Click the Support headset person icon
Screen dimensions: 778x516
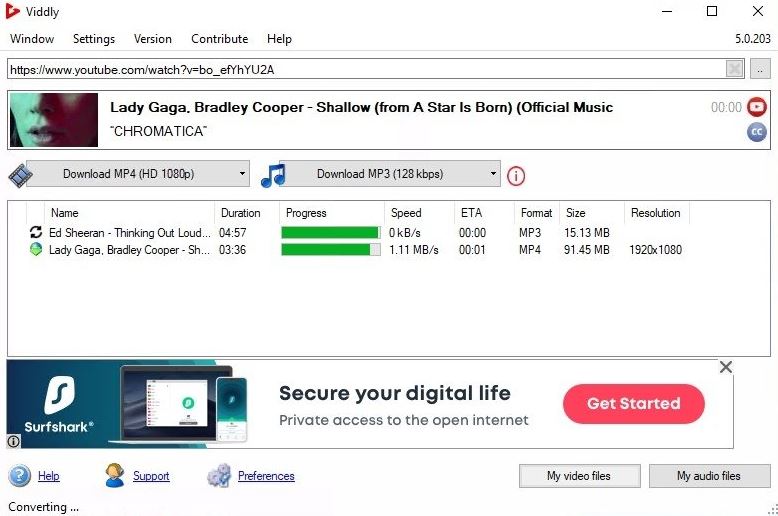coord(115,475)
